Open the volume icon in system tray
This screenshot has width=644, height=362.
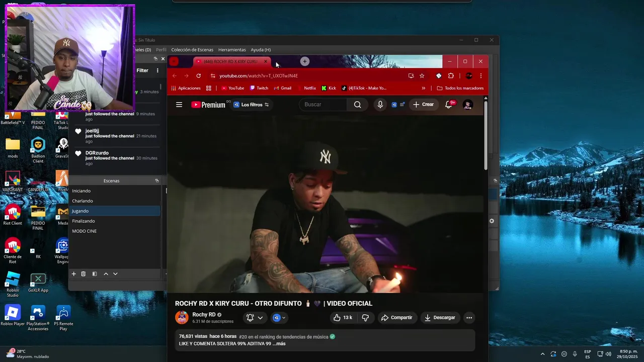[x=608, y=354]
